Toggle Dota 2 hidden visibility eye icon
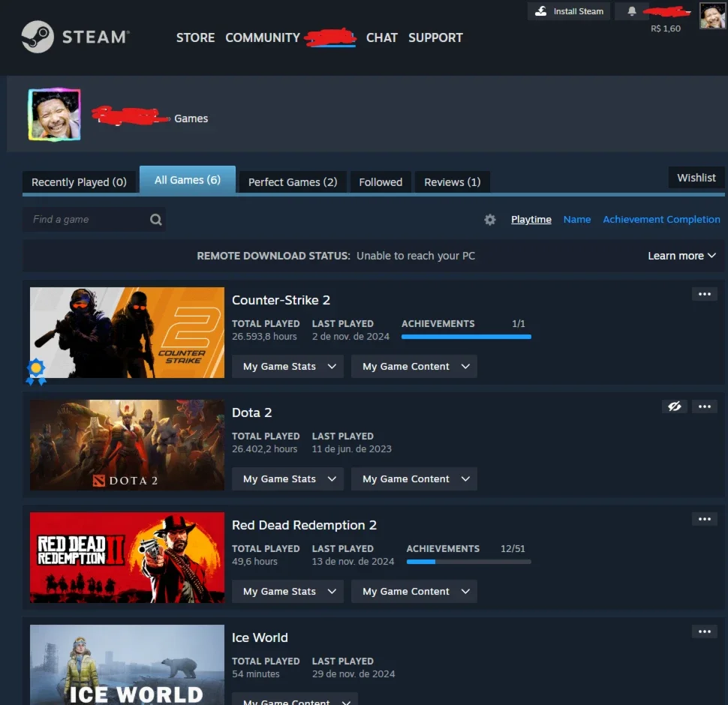 click(x=674, y=406)
